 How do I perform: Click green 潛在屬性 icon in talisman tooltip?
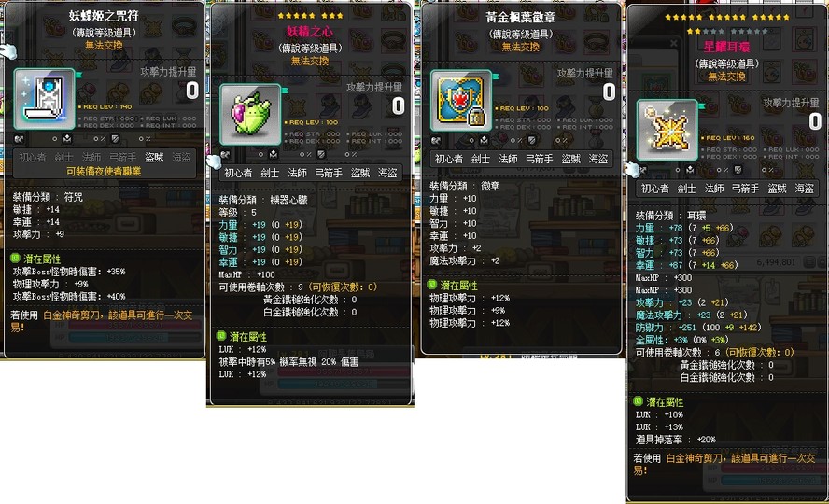click(x=15, y=259)
